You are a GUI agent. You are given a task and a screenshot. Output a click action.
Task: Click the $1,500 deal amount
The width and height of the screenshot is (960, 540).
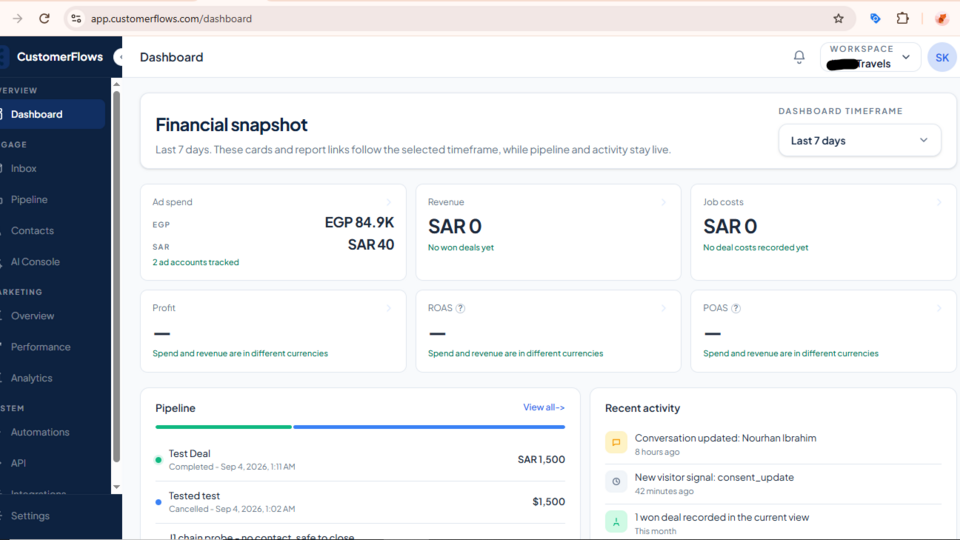point(549,501)
